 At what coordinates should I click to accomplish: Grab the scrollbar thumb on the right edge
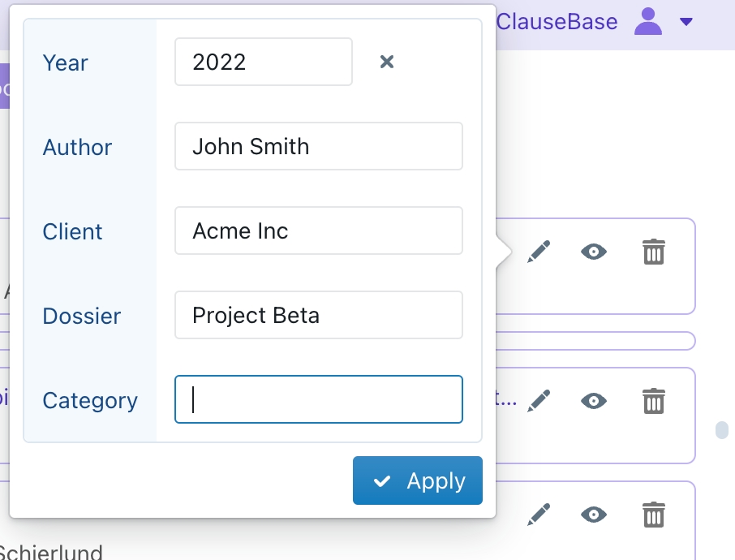click(722, 430)
